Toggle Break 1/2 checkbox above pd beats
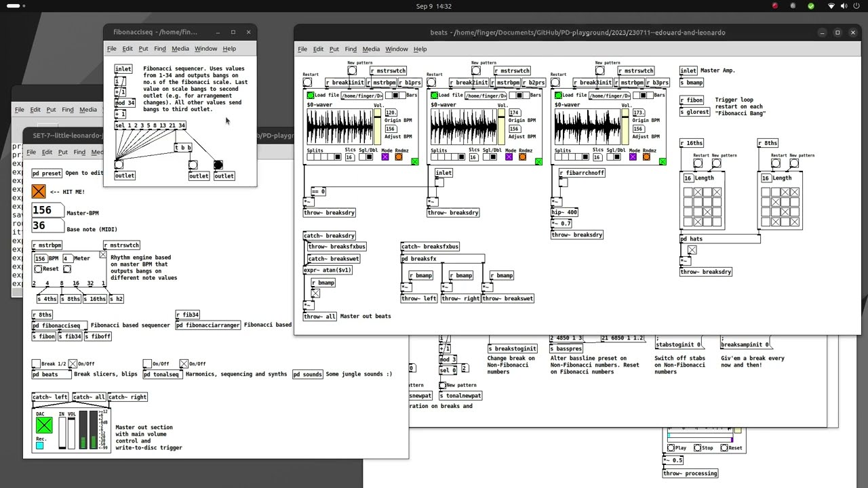The width and height of the screenshot is (868, 488). (x=36, y=364)
